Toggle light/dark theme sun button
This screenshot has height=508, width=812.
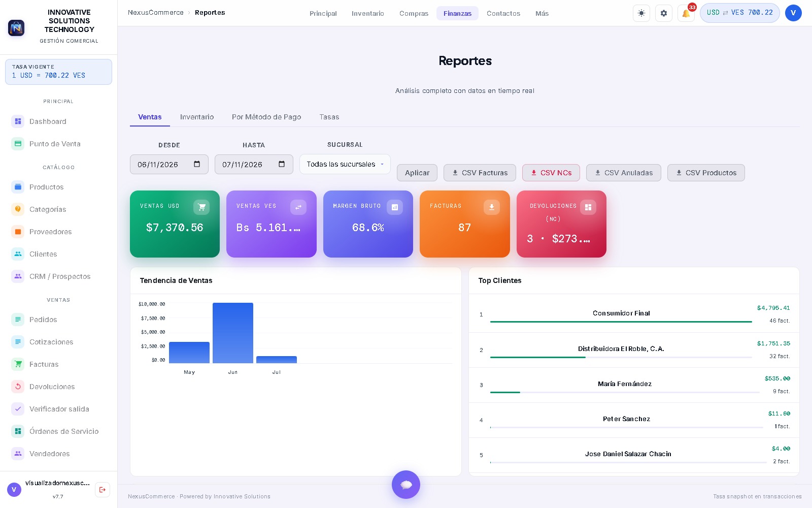(641, 13)
